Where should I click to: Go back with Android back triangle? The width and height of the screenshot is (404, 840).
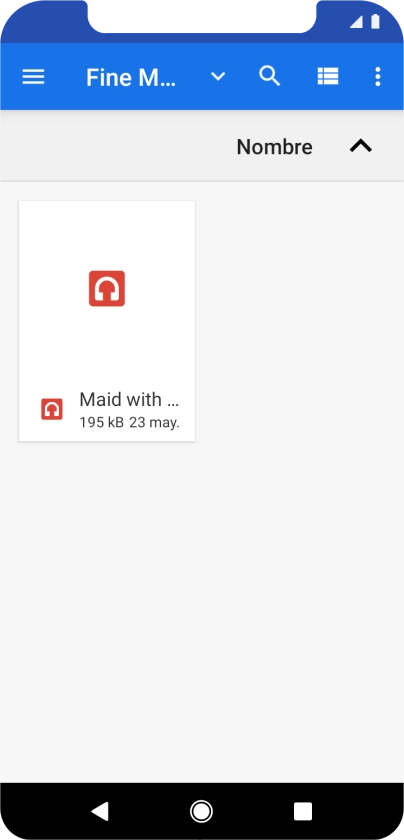click(x=100, y=811)
